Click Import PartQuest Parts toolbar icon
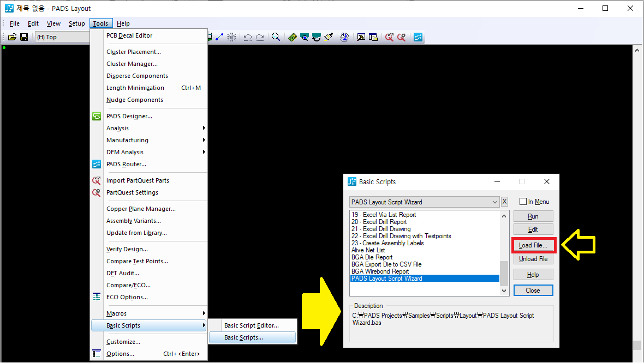Viewport: 644px width, 363px height. (389, 37)
